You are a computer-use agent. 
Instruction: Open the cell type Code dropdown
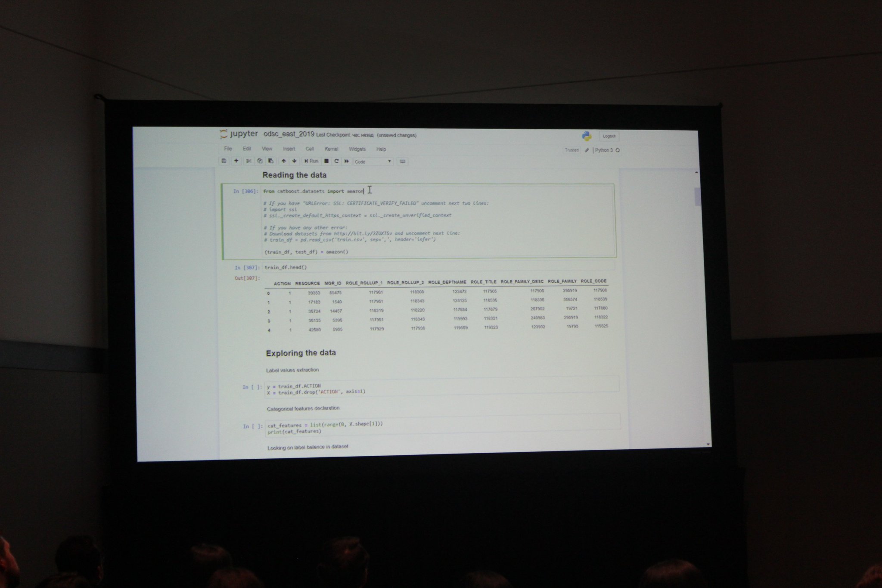point(373,162)
